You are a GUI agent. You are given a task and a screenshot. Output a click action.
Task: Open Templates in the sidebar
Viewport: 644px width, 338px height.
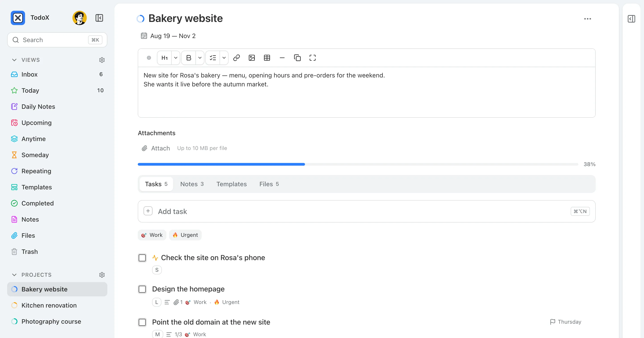tap(57, 187)
